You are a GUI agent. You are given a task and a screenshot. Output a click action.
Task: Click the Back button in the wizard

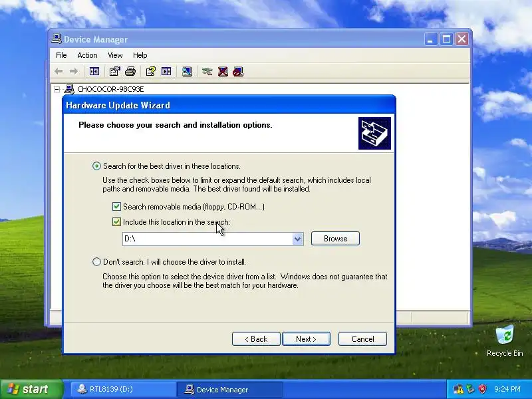tap(256, 339)
